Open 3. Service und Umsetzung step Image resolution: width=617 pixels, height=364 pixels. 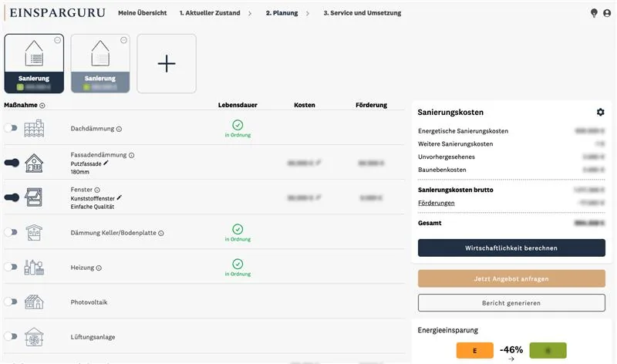pyautogui.click(x=362, y=13)
